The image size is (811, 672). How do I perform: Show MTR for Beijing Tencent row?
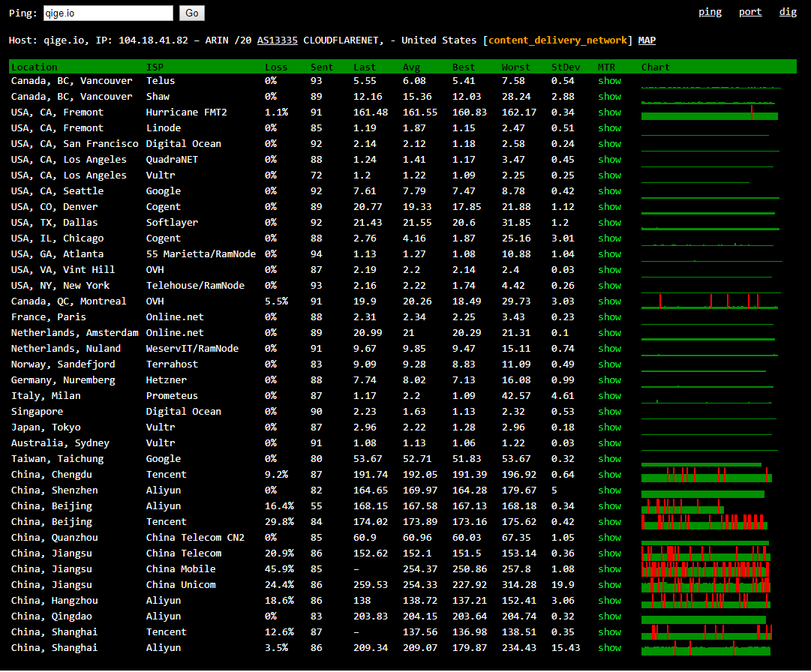[609, 522]
